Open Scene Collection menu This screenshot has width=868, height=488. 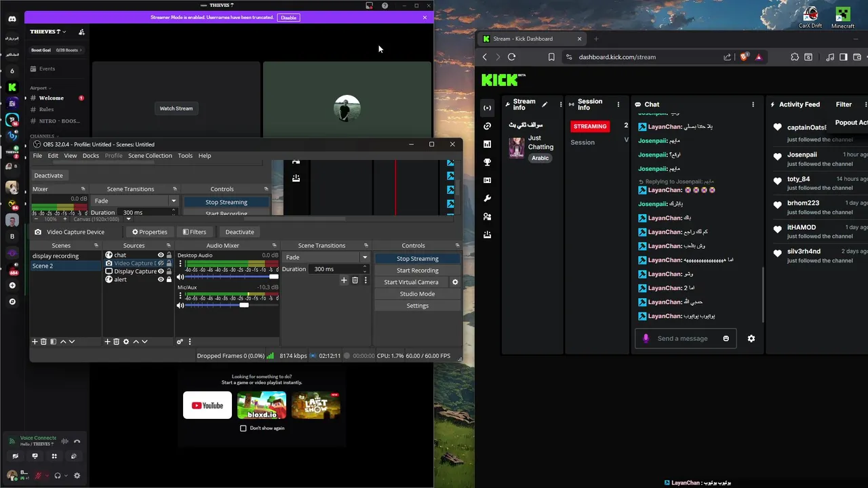tap(150, 155)
